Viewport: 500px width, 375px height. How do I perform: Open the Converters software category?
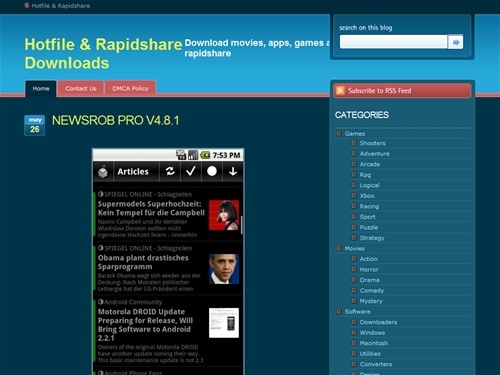376,364
